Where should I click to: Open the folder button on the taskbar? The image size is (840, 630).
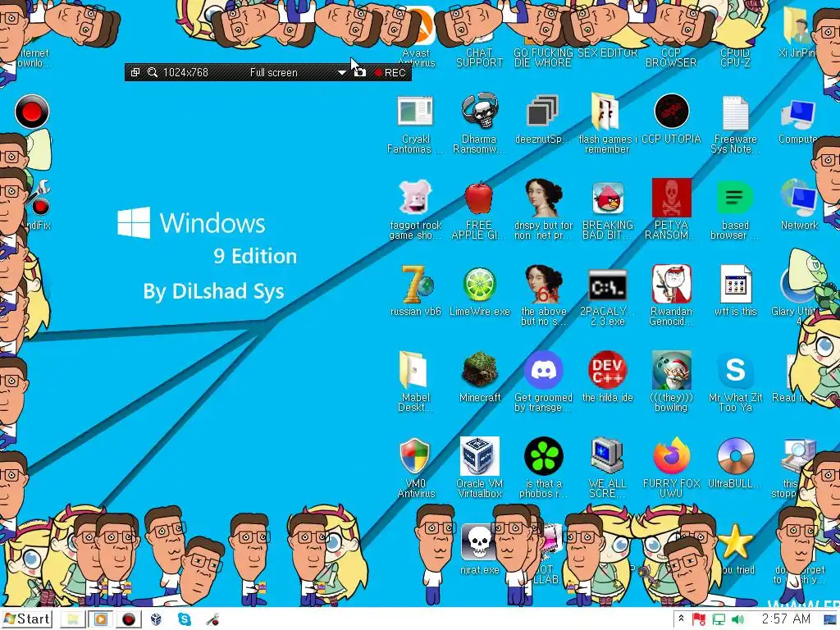pyautogui.click(x=73, y=619)
